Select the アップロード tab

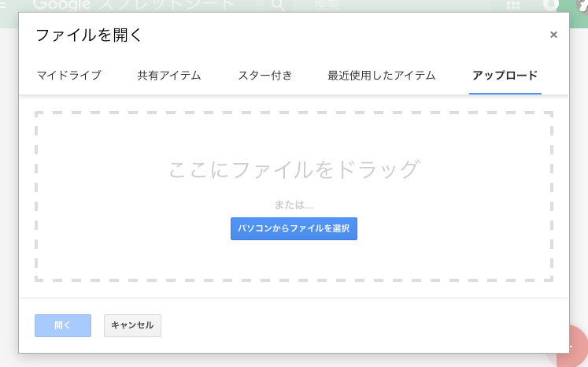click(505, 76)
